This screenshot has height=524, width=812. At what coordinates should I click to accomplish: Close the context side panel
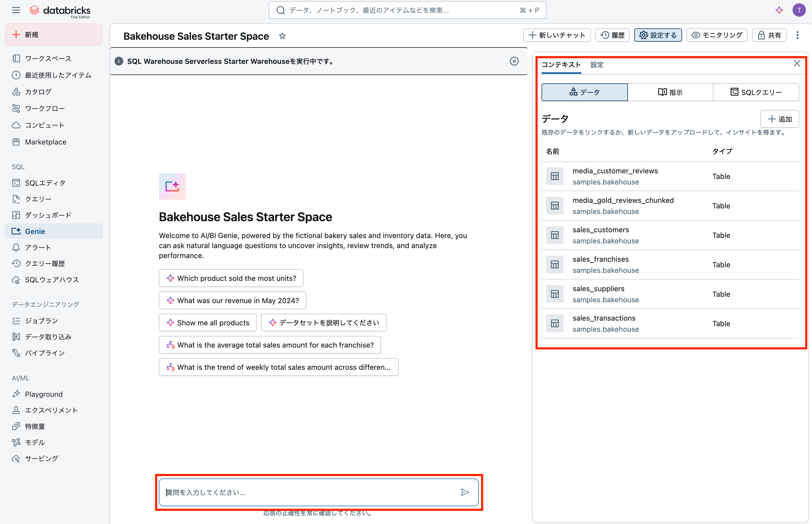coord(797,64)
